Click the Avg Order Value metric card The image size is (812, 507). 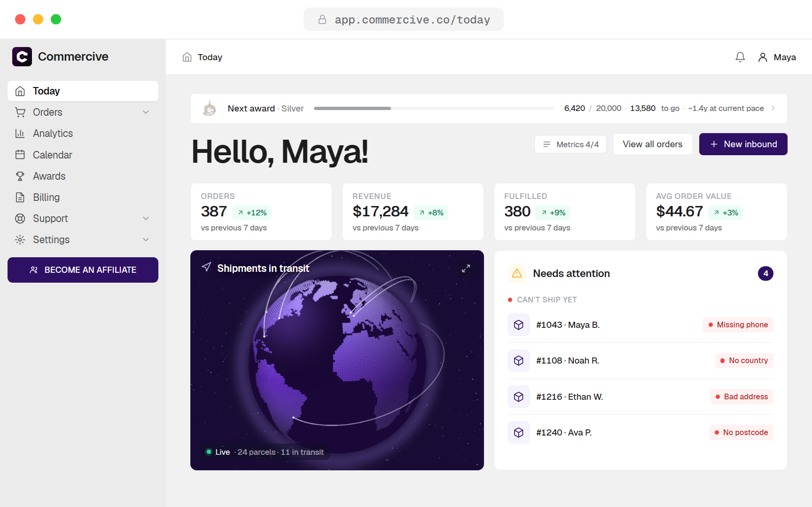point(717,212)
